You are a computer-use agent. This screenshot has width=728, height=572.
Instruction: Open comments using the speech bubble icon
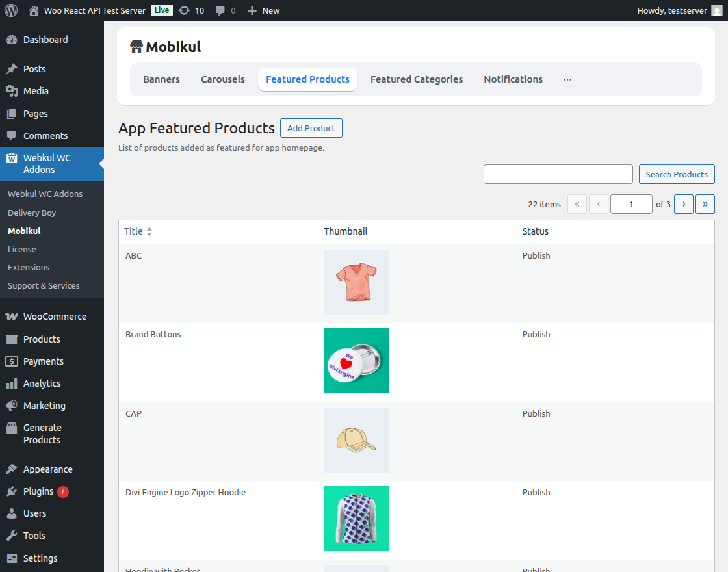coord(220,10)
